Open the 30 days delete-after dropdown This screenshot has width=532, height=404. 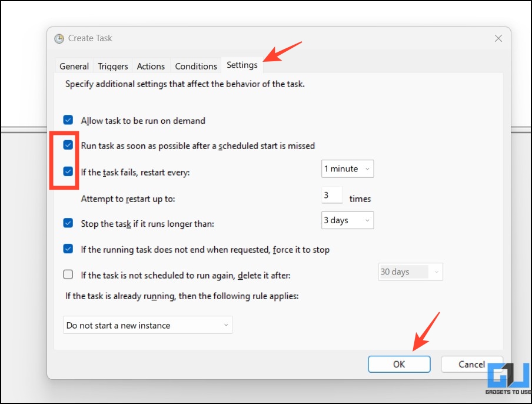click(x=411, y=272)
